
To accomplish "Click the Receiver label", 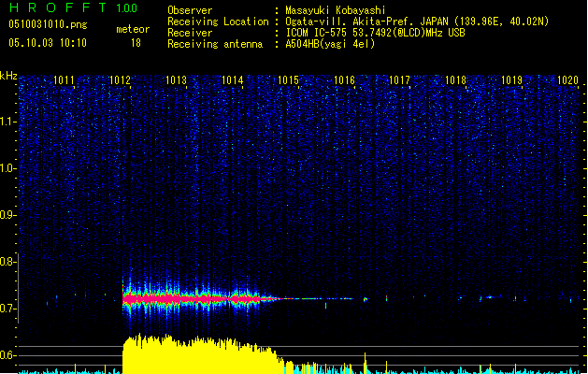I will click(x=190, y=33).
